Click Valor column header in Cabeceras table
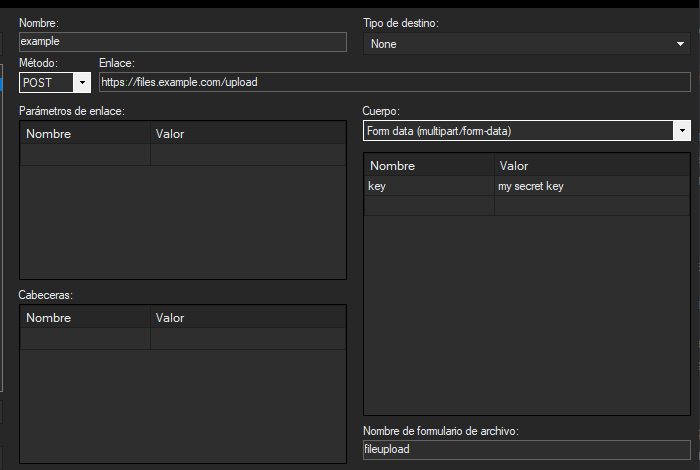 point(248,317)
